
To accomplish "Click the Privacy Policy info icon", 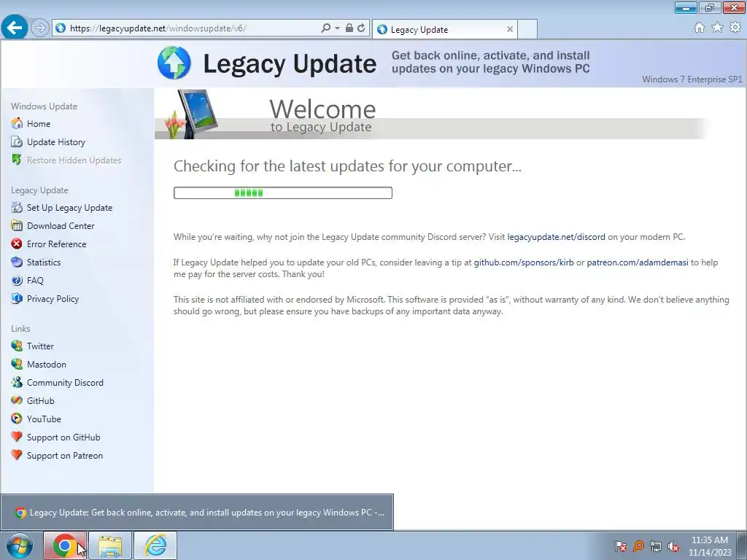I will tap(17, 298).
